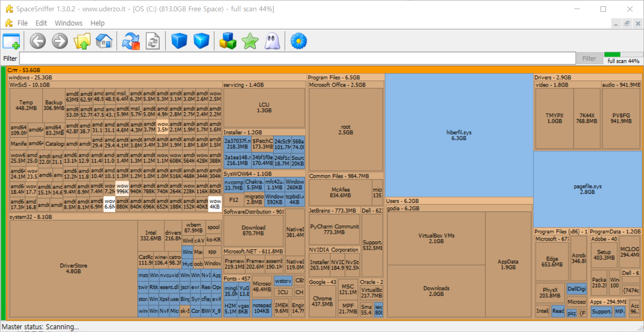
Task: Select the Download 870.7MB block
Action: pyautogui.click(x=254, y=231)
